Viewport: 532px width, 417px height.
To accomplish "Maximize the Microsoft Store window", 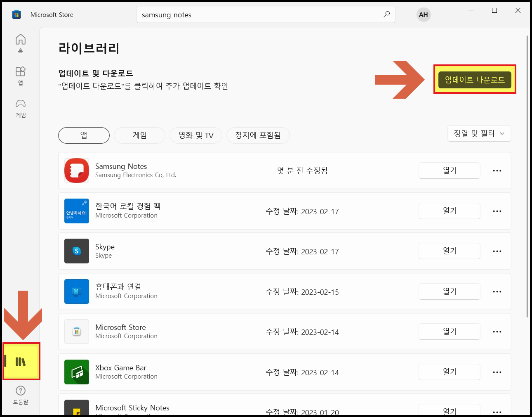I will coord(494,10).
